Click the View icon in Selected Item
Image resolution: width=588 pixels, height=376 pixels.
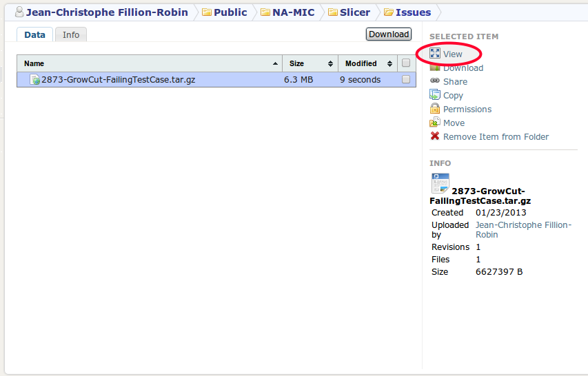pos(435,53)
